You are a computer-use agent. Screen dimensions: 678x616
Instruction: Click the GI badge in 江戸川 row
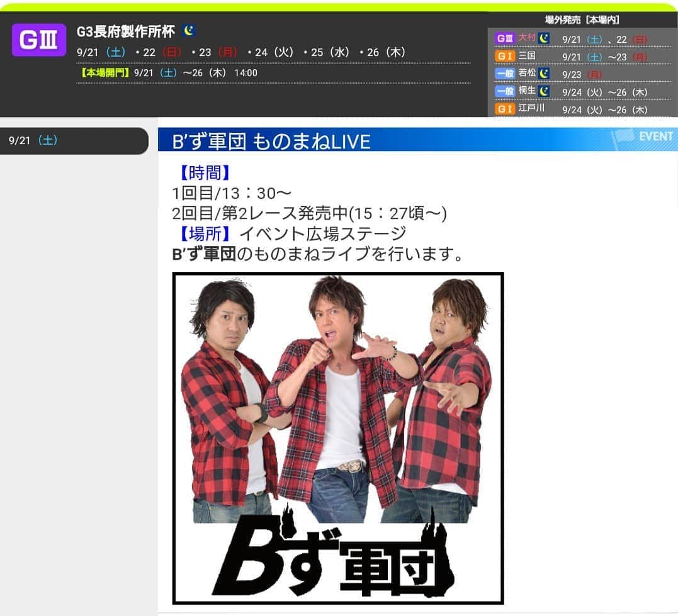click(x=505, y=108)
